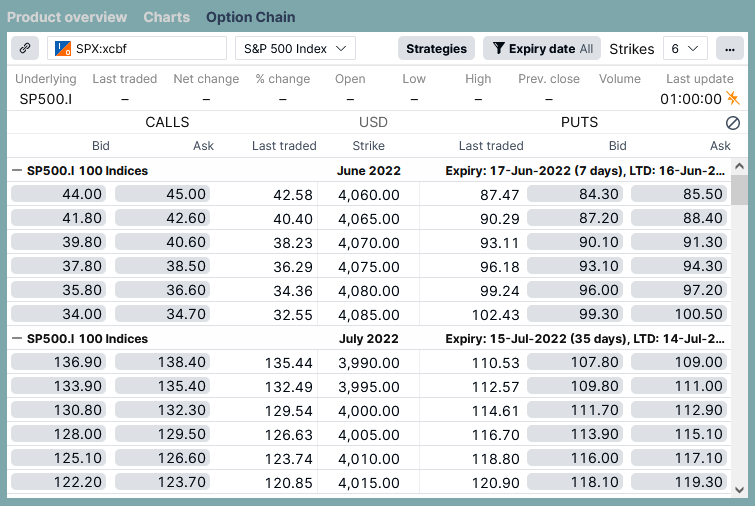This screenshot has height=507, width=755.
Task: Click the Strike column header
Action: 368,145
